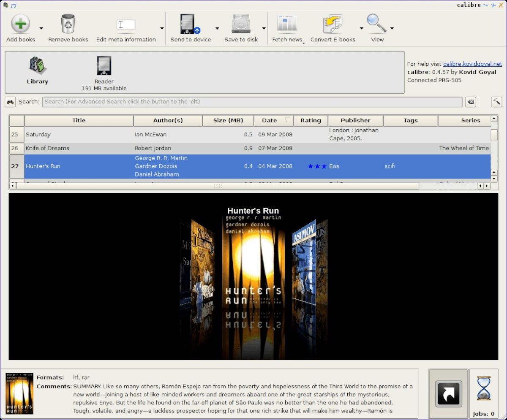Switch to the connected Reader device
This screenshot has height=420, width=507.
pos(104,65)
